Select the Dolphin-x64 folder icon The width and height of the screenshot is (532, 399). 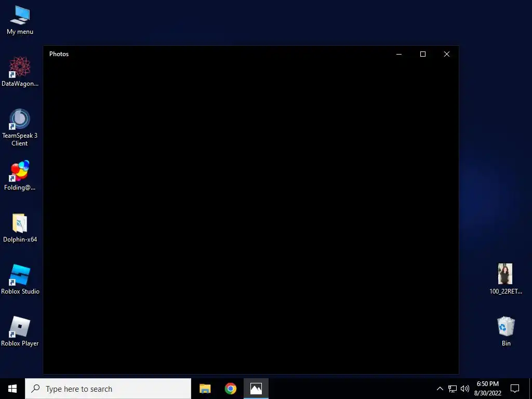[20, 228]
